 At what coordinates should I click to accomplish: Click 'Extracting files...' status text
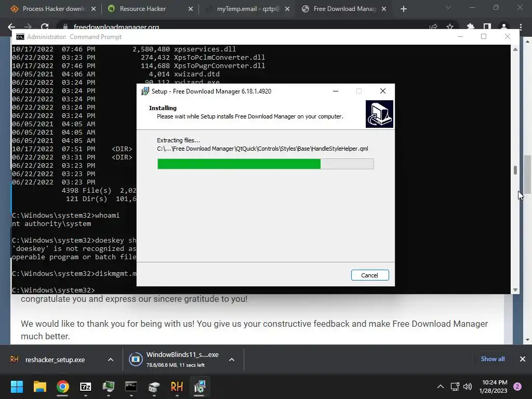[x=179, y=140]
